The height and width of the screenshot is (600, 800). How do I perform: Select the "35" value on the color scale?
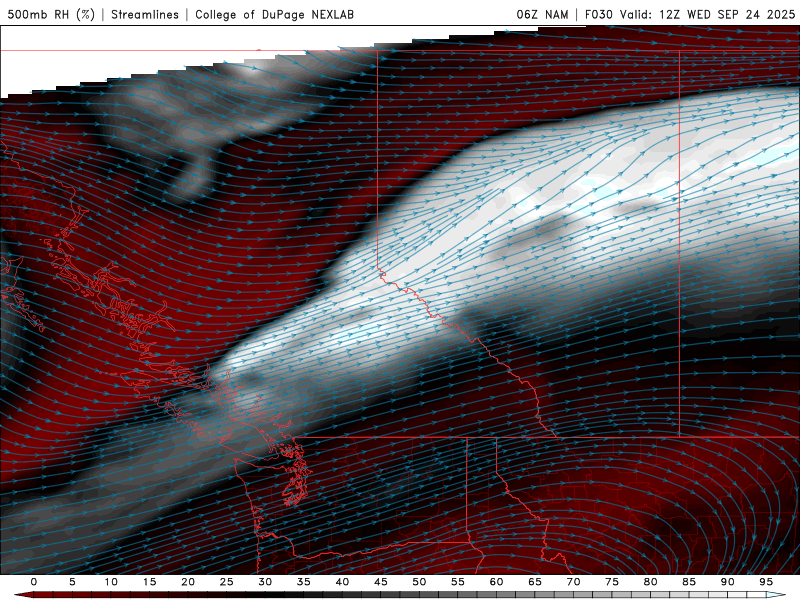point(304,582)
